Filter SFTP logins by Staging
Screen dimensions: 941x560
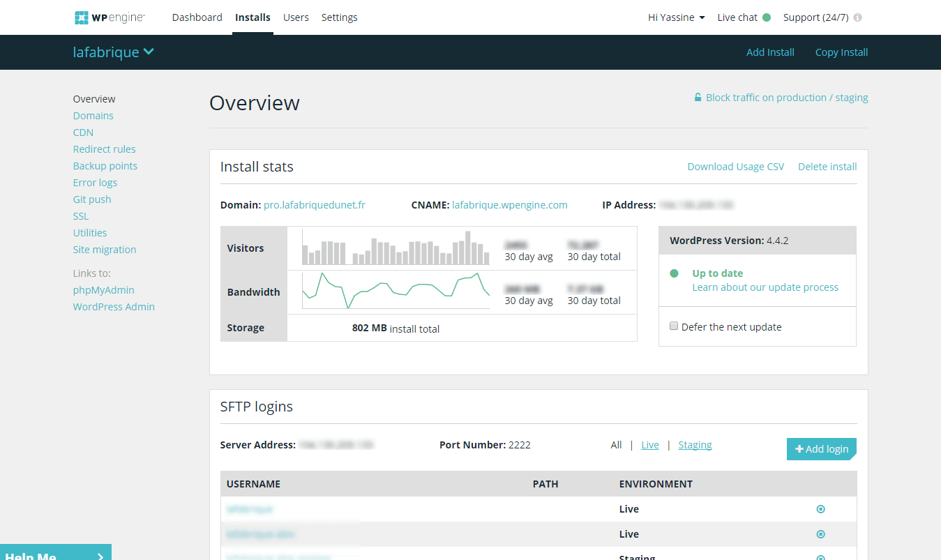pos(695,445)
